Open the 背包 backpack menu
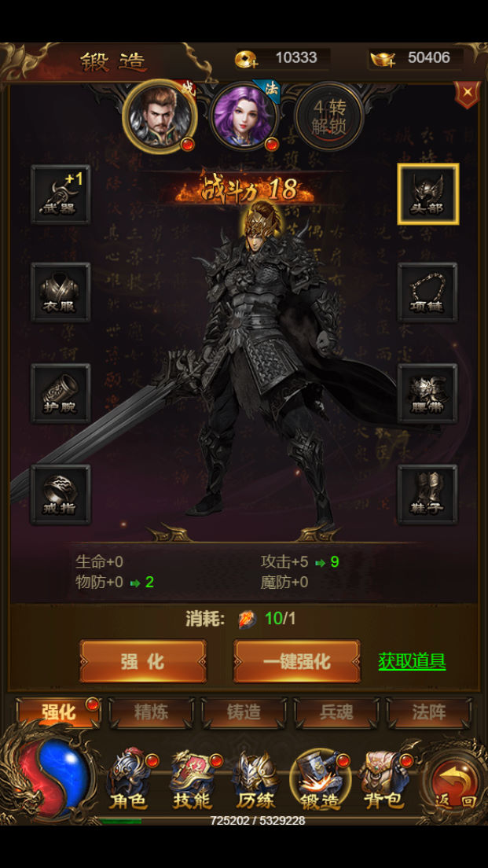This screenshot has height=868, width=488. [x=384, y=781]
